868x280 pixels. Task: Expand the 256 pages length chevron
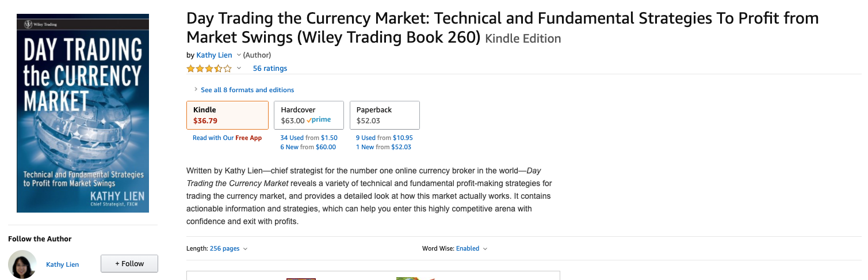coord(246,249)
